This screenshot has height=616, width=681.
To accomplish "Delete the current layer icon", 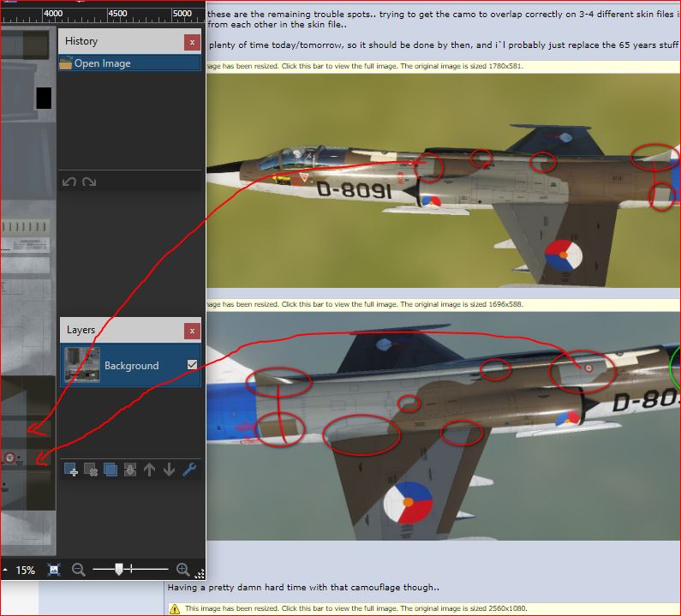I will coord(90,469).
